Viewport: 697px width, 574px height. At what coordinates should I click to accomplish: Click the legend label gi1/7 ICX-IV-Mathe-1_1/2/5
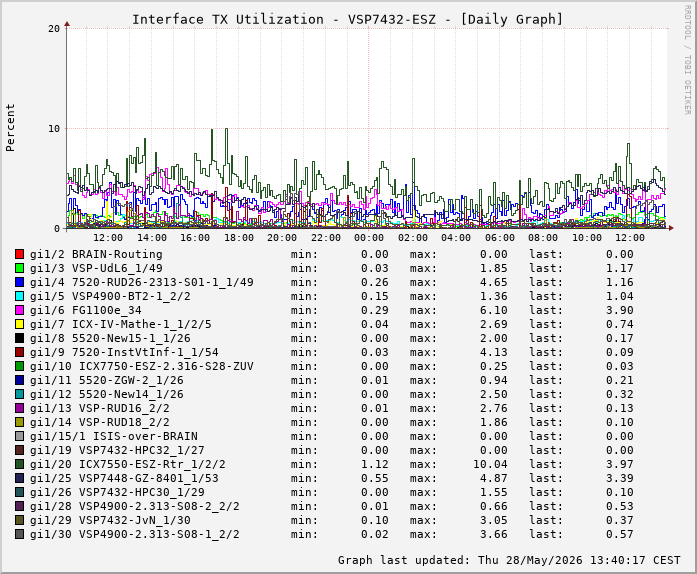[x=120, y=324]
